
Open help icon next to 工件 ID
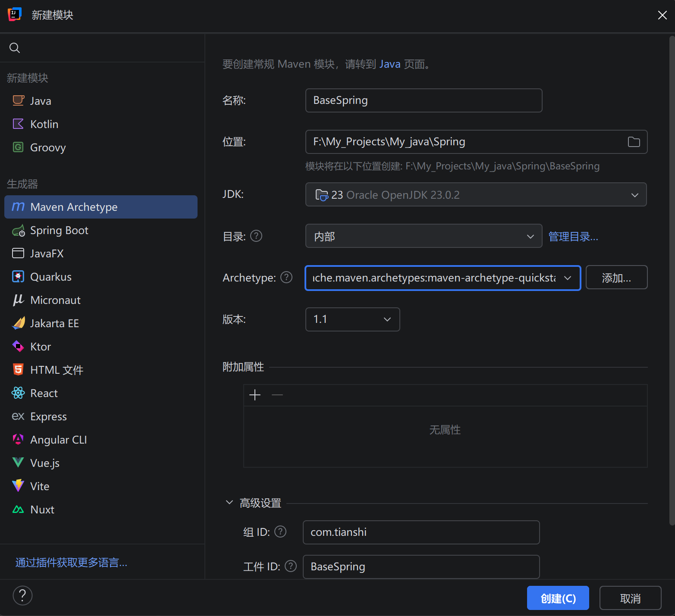click(x=291, y=566)
